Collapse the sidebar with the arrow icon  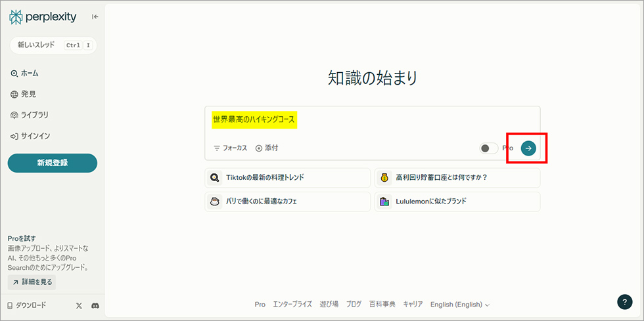coord(95,17)
